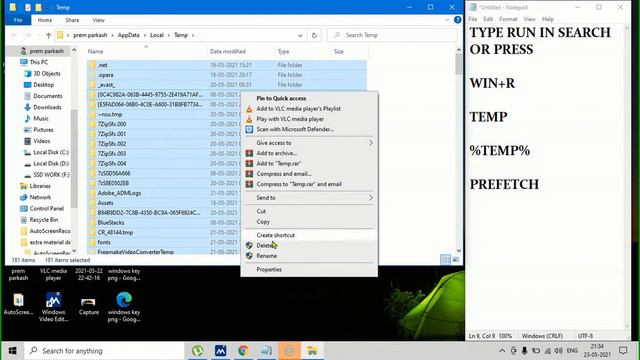
Task: Select 3D Objects in navigation pane
Action: (x=47, y=73)
